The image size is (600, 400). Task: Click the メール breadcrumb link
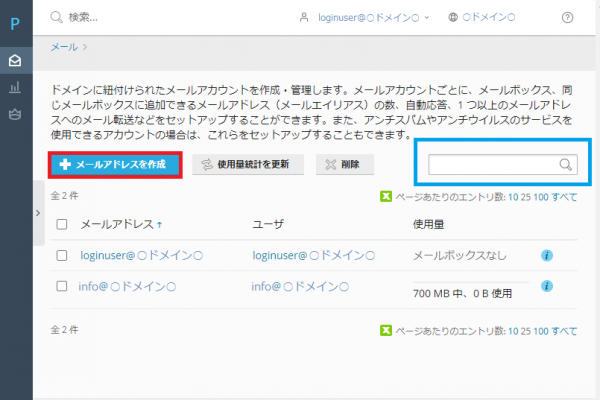click(x=64, y=46)
